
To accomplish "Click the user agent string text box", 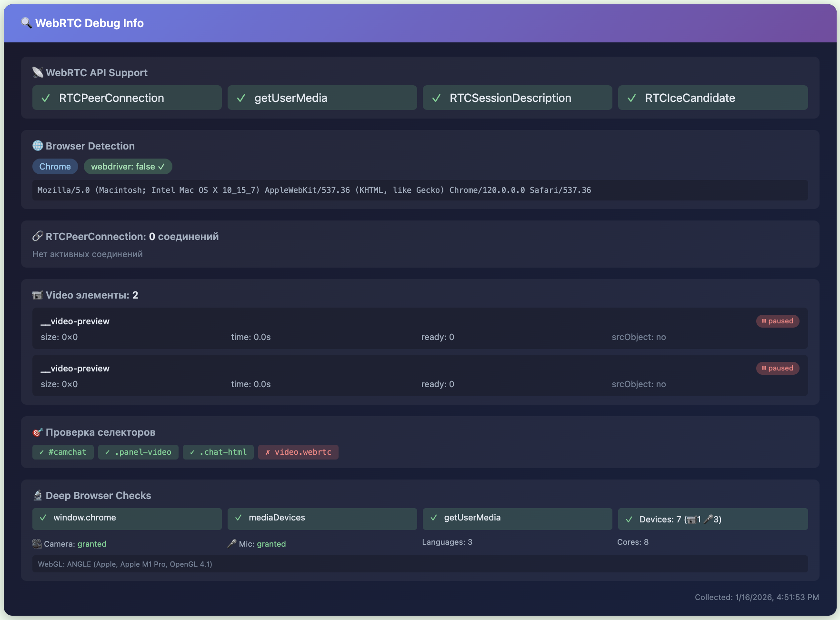I will [x=420, y=190].
